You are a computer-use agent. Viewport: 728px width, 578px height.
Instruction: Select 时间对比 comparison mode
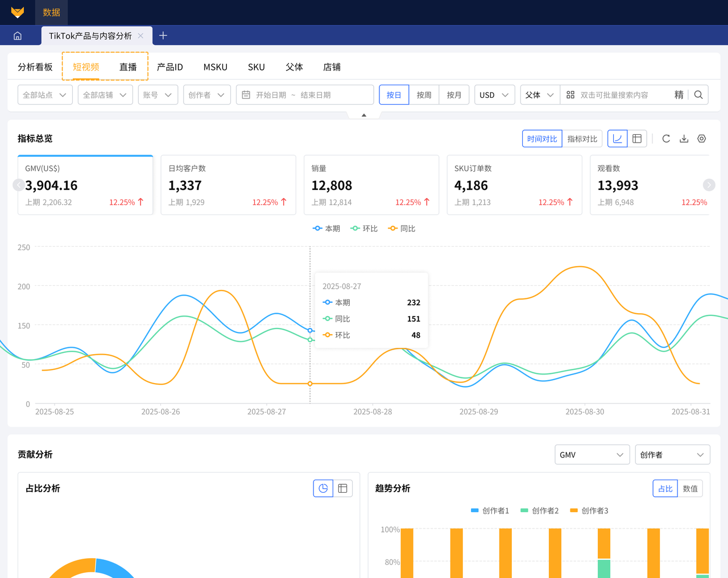click(x=542, y=139)
